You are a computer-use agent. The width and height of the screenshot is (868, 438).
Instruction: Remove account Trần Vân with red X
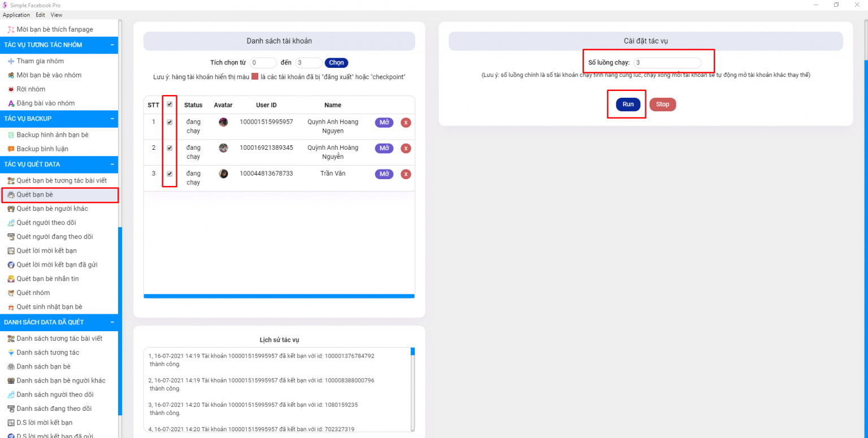406,174
